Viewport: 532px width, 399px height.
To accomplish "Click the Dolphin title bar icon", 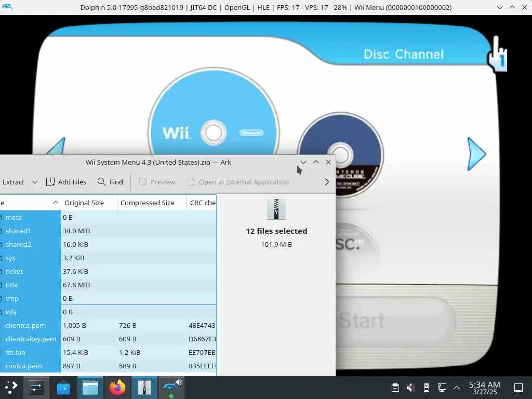I will click(x=7, y=7).
